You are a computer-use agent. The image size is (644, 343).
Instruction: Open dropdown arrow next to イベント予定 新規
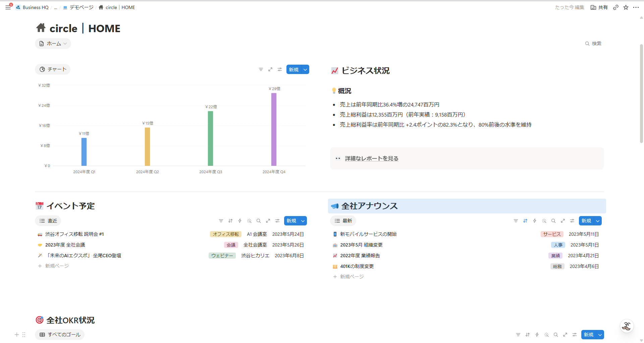pyautogui.click(x=303, y=221)
